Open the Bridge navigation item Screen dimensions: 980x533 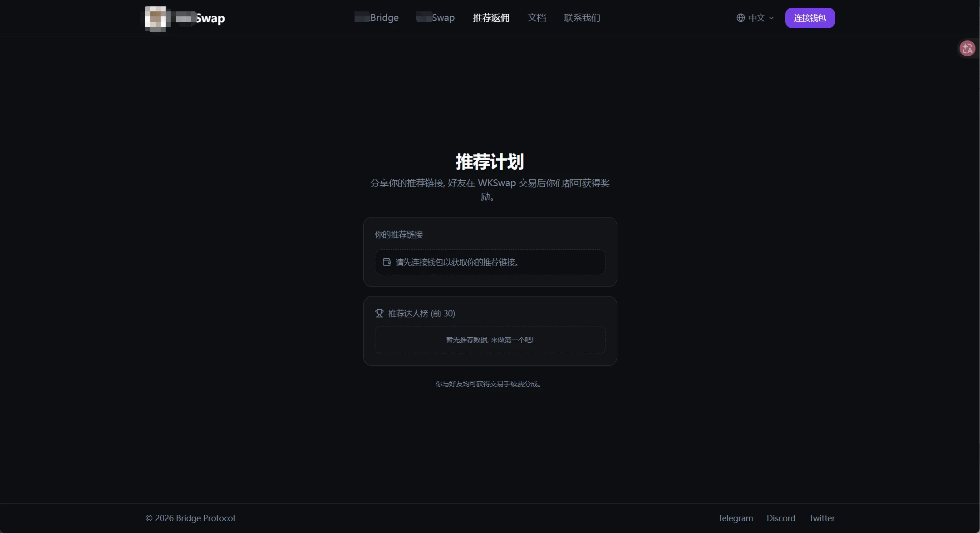click(x=376, y=18)
